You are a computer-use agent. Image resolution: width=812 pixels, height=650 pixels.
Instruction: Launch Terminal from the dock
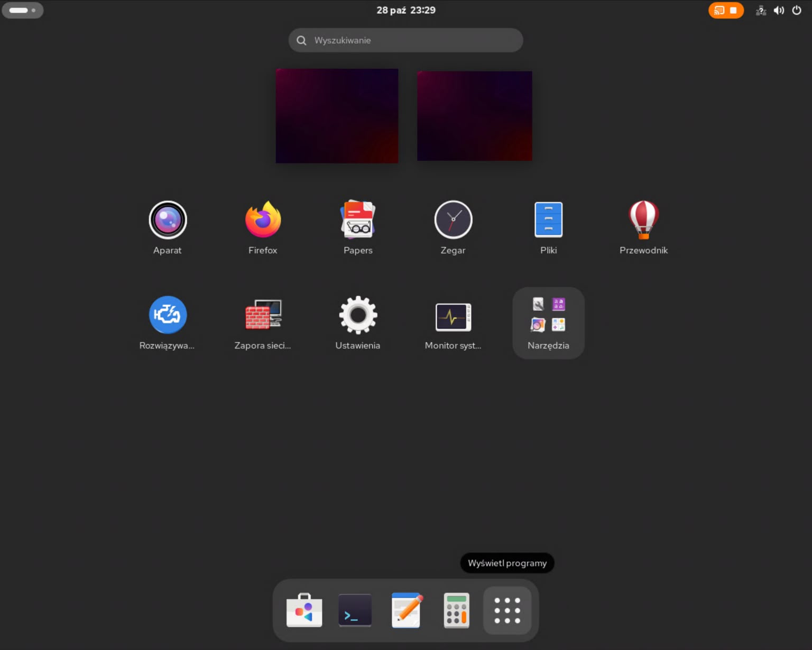[355, 610]
